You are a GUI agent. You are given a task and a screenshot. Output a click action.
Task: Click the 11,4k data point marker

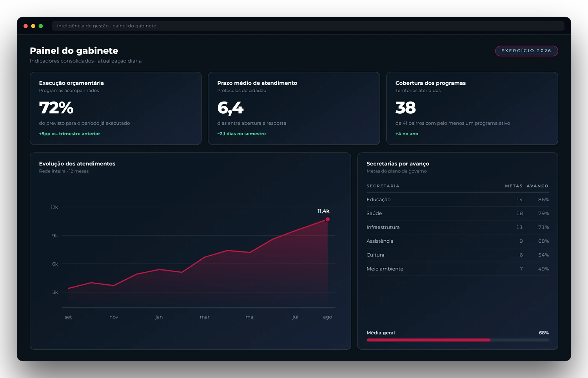[x=328, y=220]
